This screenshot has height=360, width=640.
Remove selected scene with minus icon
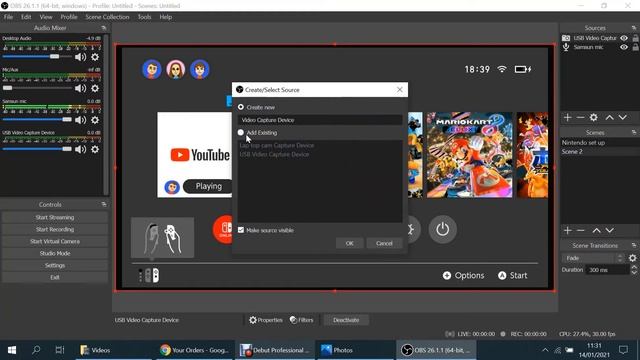[x=580, y=231]
